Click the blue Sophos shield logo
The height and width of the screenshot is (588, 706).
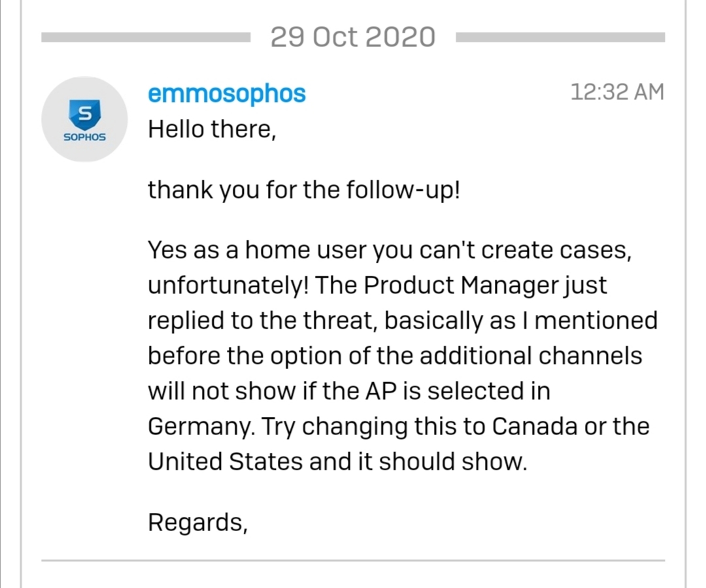[84, 114]
